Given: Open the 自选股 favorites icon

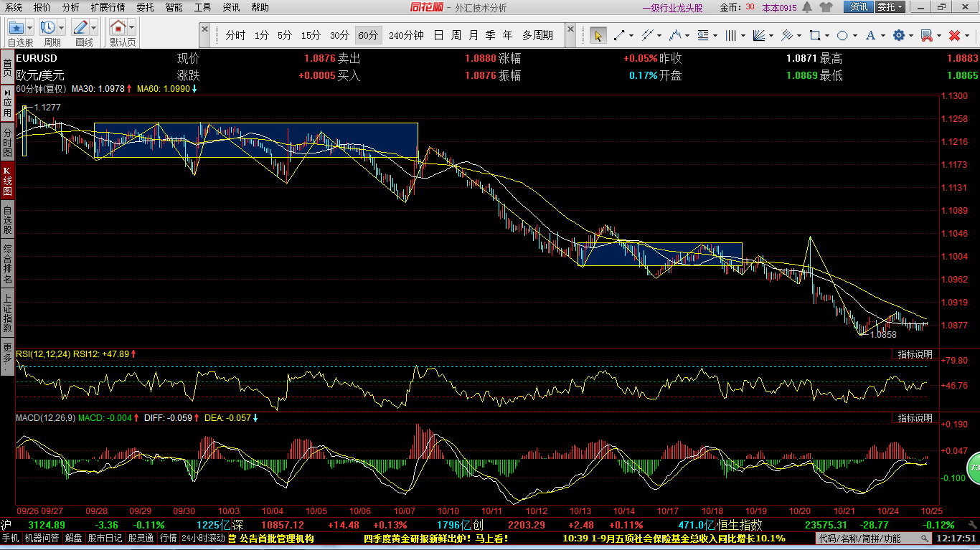Looking at the screenshot, I should pyautogui.click(x=16, y=27).
